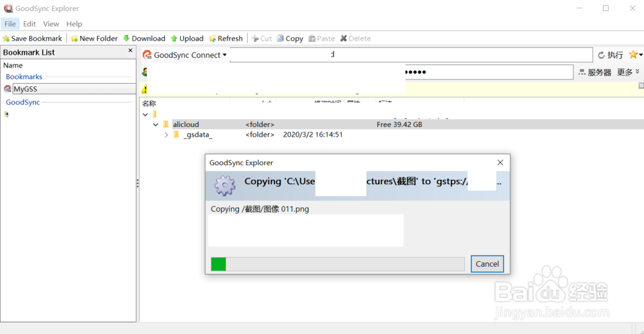This screenshot has height=334, width=644.
Task: Open the Edit menu
Action: [29, 24]
